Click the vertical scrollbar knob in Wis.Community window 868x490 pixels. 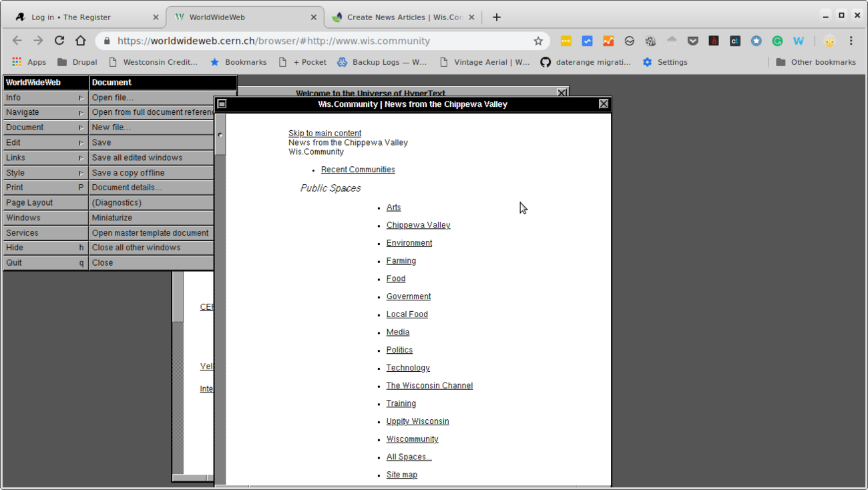pyautogui.click(x=220, y=135)
